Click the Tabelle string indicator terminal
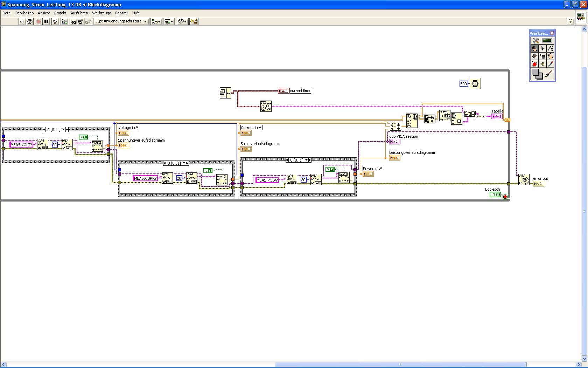This screenshot has height=368, width=588. click(497, 116)
